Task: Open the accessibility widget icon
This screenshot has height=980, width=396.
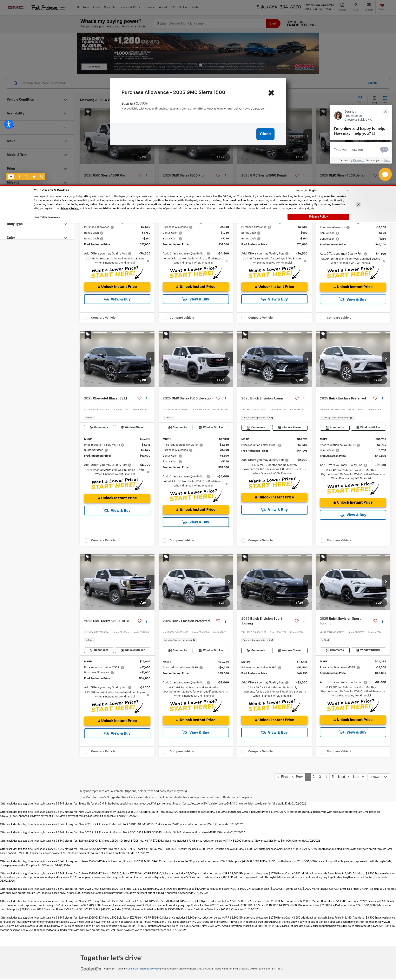Action: click(9, 124)
